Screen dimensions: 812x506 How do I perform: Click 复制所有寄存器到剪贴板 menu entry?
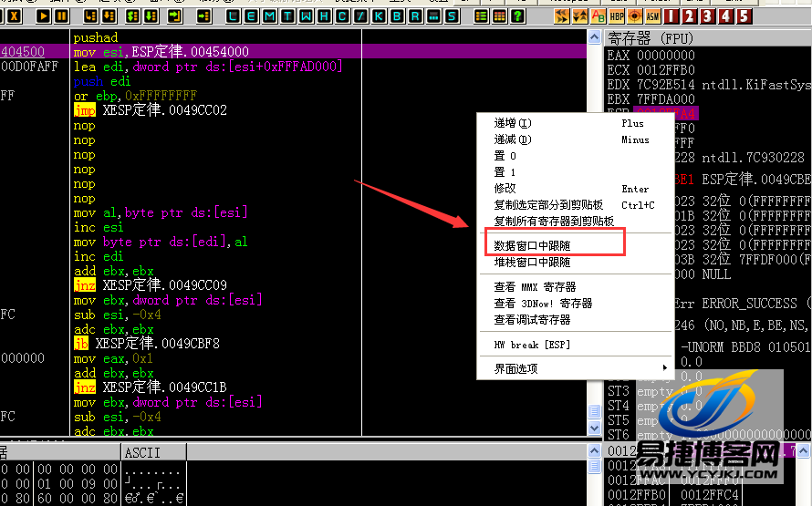point(554,221)
